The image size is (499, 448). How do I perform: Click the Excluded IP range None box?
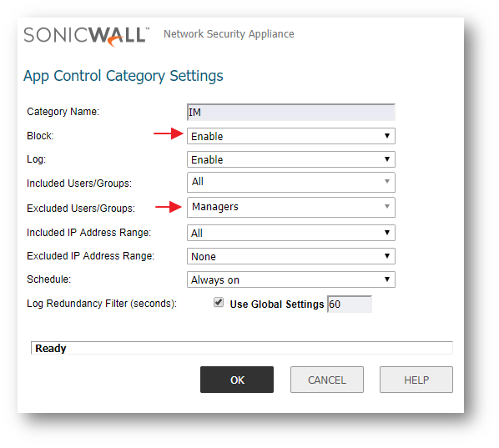pos(291,256)
